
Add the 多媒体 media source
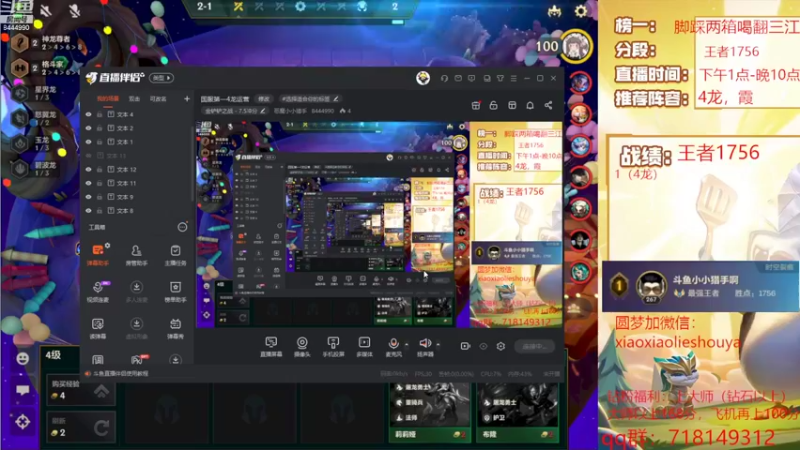coord(364,346)
